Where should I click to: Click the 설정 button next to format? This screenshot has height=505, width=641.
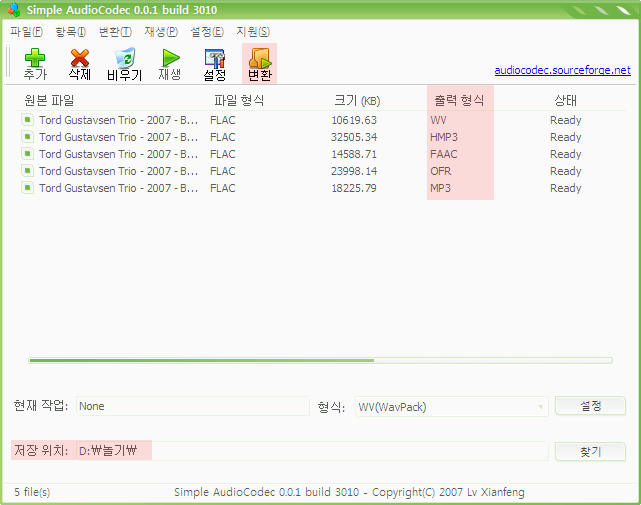[590, 406]
